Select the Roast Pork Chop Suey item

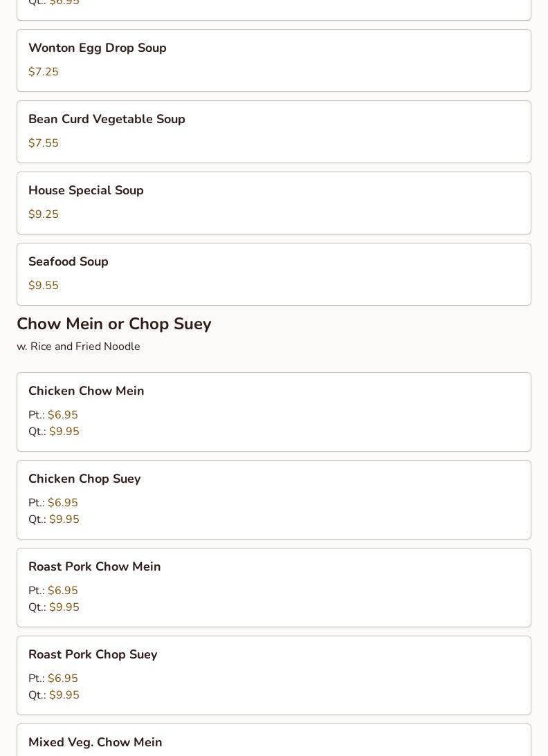click(93, 655)
